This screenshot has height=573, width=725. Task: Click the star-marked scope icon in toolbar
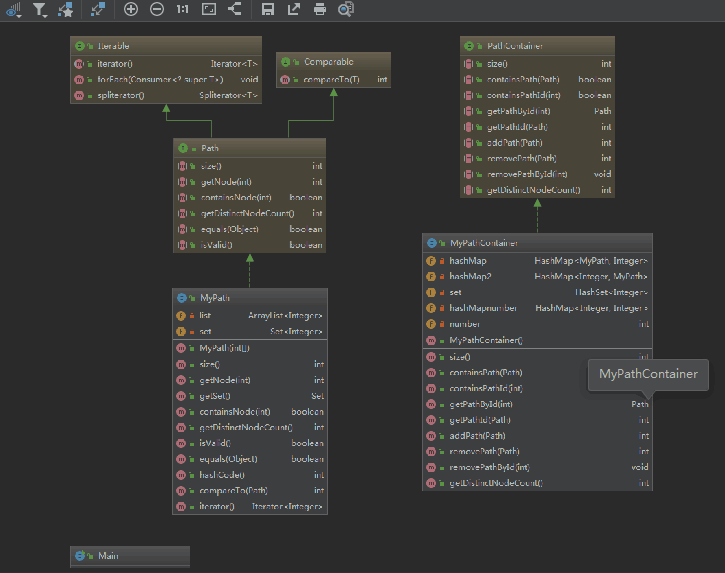66,9
